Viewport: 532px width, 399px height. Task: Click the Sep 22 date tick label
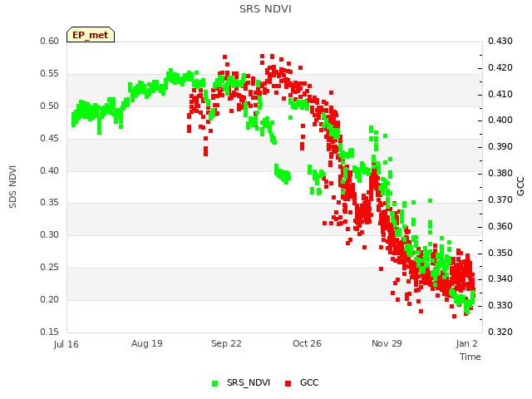point(226,343)
